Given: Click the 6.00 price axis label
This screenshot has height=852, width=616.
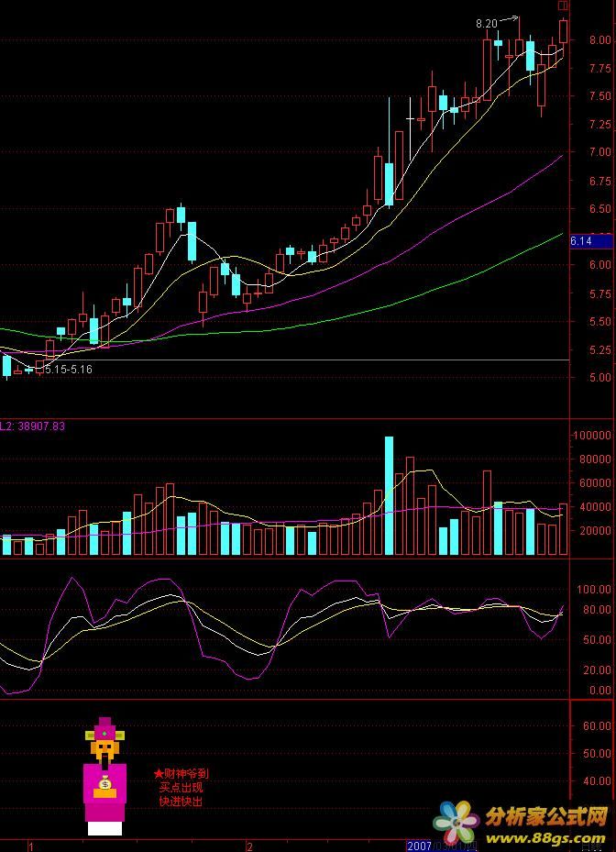Looking at the screenshot, I should click(x=599, y=265).
